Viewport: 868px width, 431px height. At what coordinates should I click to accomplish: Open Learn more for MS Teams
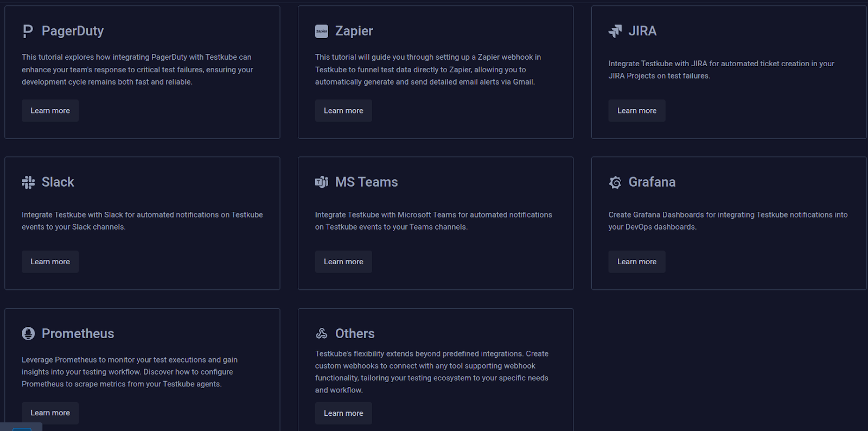coord(343,262)
